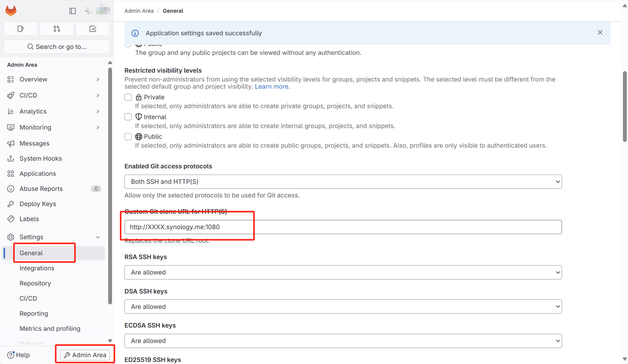Click the Admin Area wrench button
The height and width of the screenshot is (364, 628).
tap(85, 354)
